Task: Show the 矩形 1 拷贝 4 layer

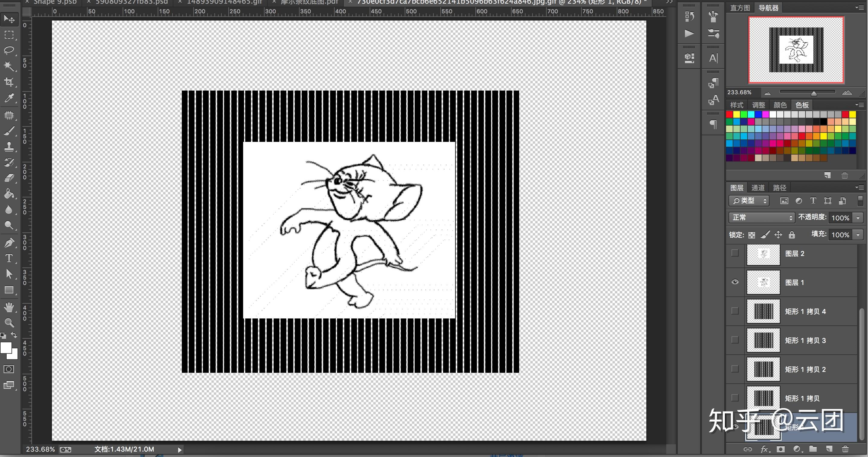Action: click(x=735, y=311)
